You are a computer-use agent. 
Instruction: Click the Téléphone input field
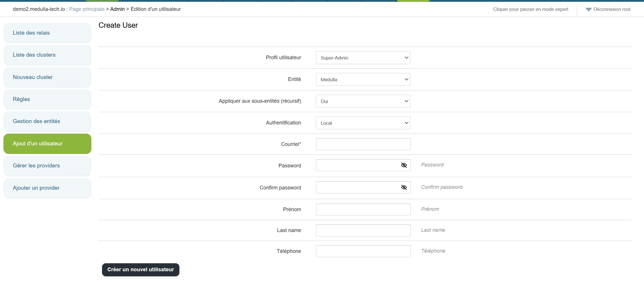point(363,251)
